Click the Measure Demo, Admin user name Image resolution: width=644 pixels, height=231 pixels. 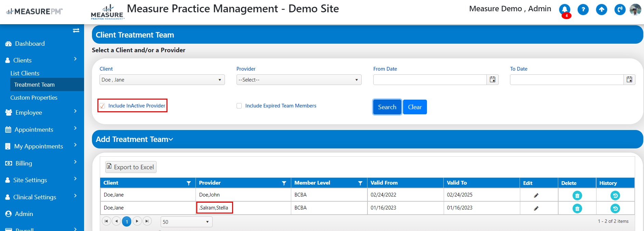tap(510, 9)
